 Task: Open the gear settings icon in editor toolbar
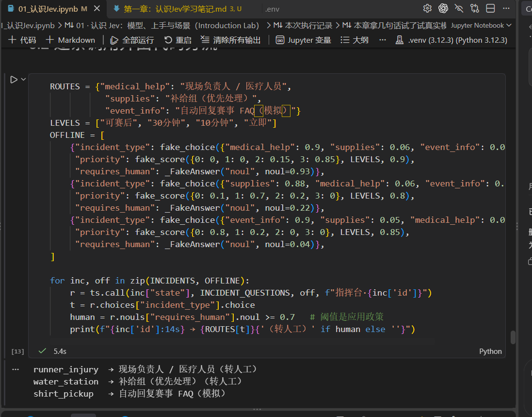(427, 8)
